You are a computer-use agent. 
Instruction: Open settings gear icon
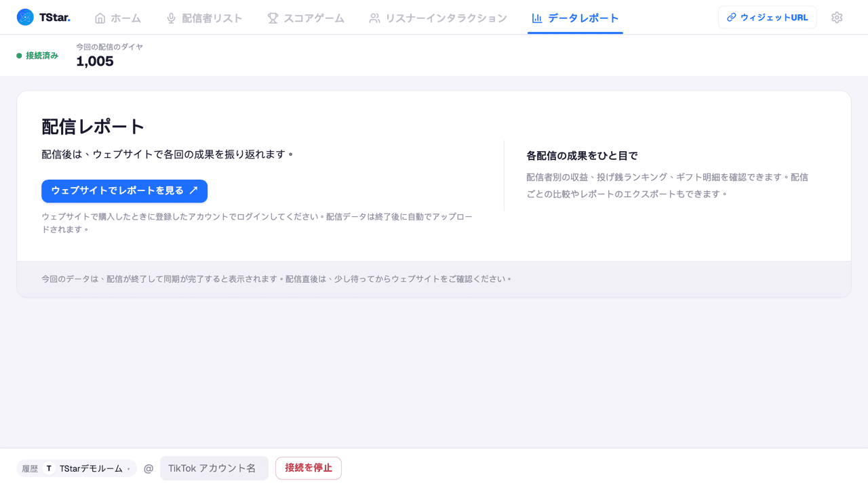(837, 18)
